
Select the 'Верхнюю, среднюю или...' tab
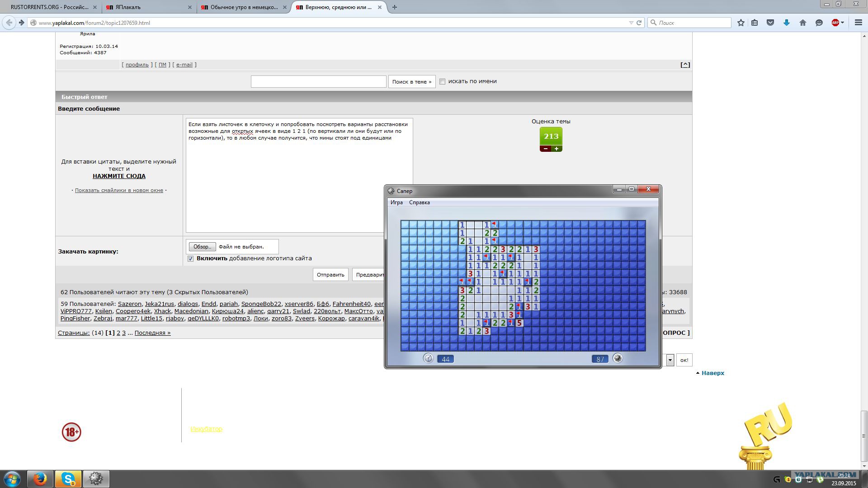(x=339, y=7)
